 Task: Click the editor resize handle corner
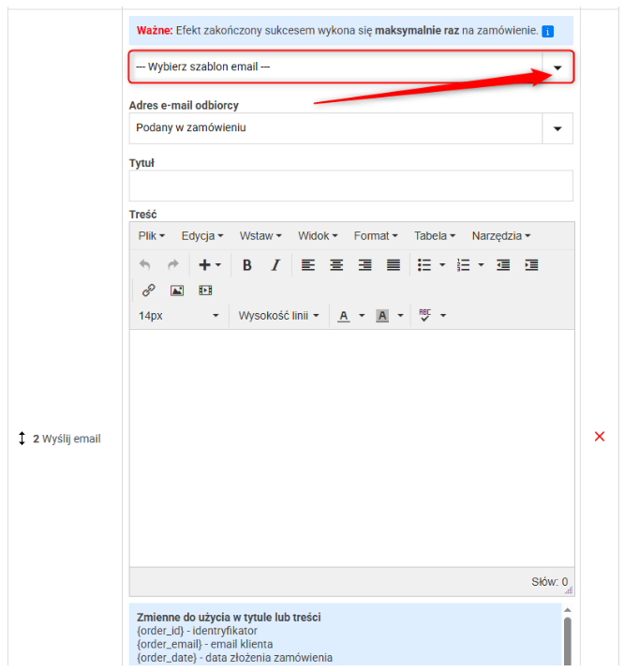[x=569, y=590]
